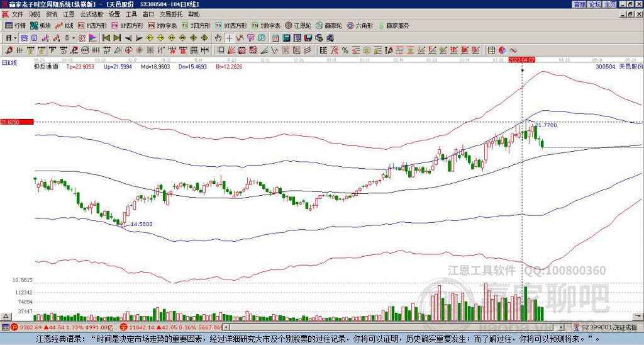Open the 浏览 menu
The height and width of the screenshot is (345, 644).
35,14
